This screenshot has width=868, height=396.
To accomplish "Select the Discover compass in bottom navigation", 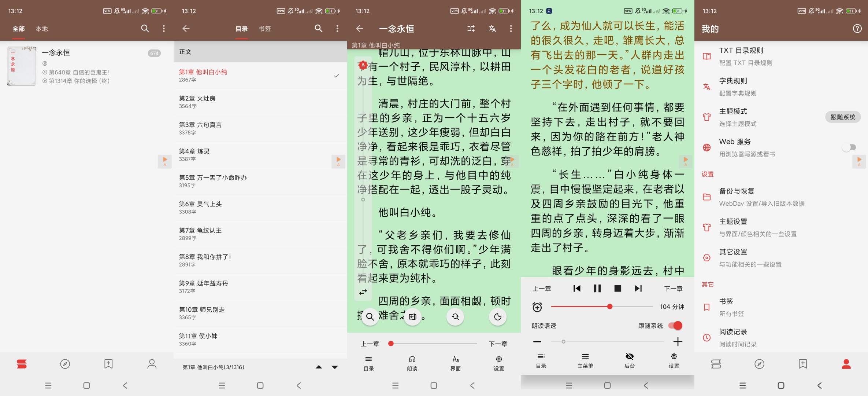I will pyautogui.click(x=65, y=364).
